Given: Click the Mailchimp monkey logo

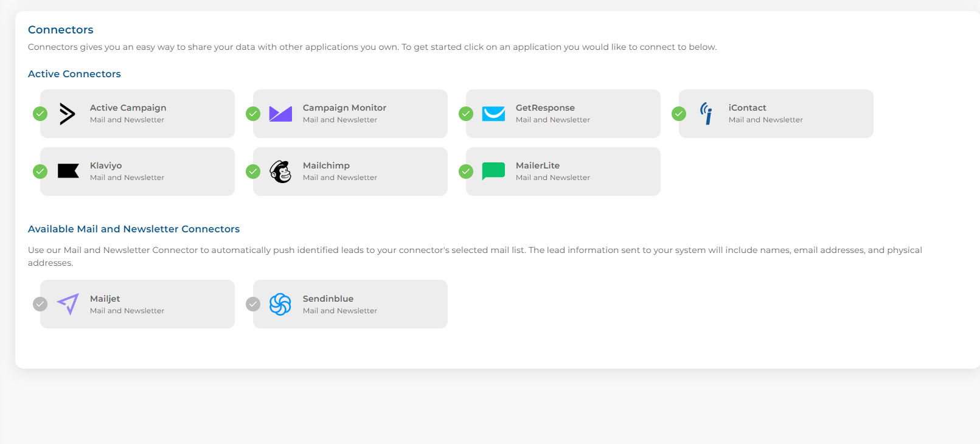Looking at the screenshot, I should (x=280, y=172).
